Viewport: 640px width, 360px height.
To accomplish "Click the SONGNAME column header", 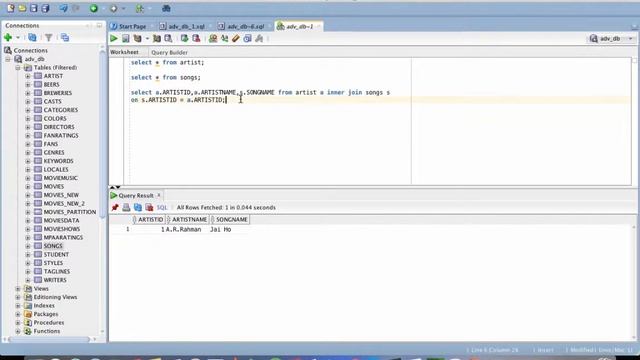I will [229, 220].
